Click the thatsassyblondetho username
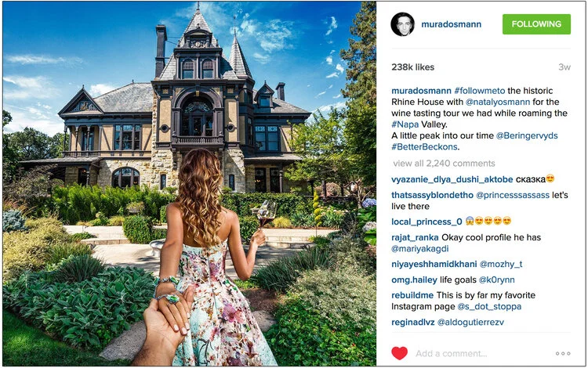 [432, 195]
